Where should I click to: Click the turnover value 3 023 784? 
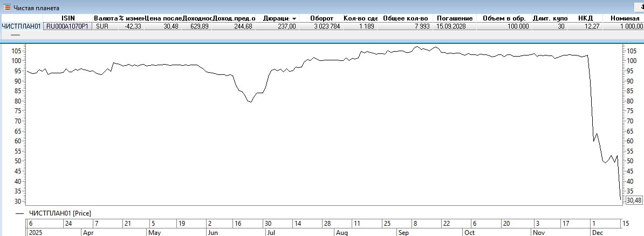(325, 26)
